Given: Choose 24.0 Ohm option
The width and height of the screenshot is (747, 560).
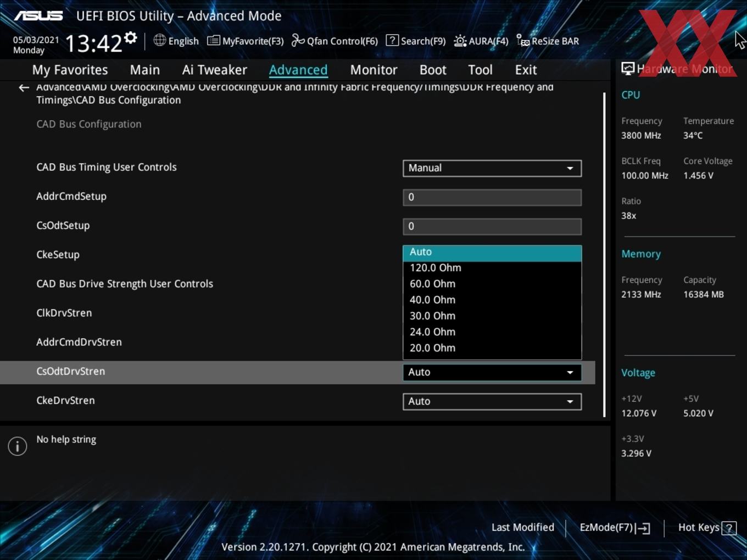Looking at the screenshot, I should [x=492, y=332].
